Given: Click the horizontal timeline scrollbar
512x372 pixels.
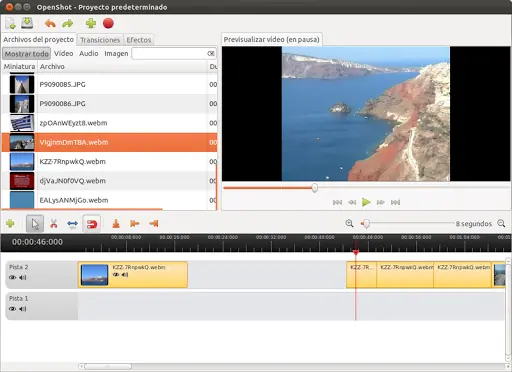Looking at the screenshot, I should pos(108,366).
